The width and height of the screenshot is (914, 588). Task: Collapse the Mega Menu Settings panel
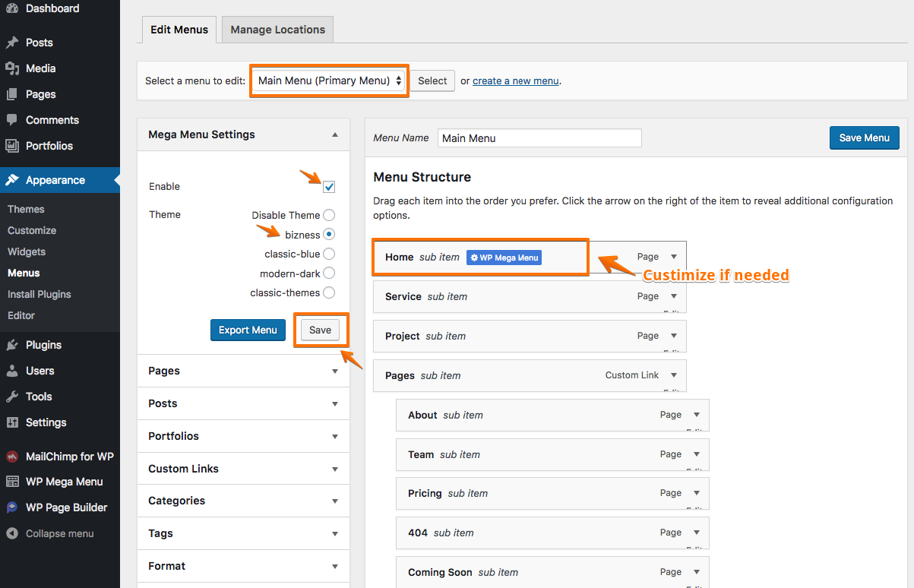tap(335, 134)
